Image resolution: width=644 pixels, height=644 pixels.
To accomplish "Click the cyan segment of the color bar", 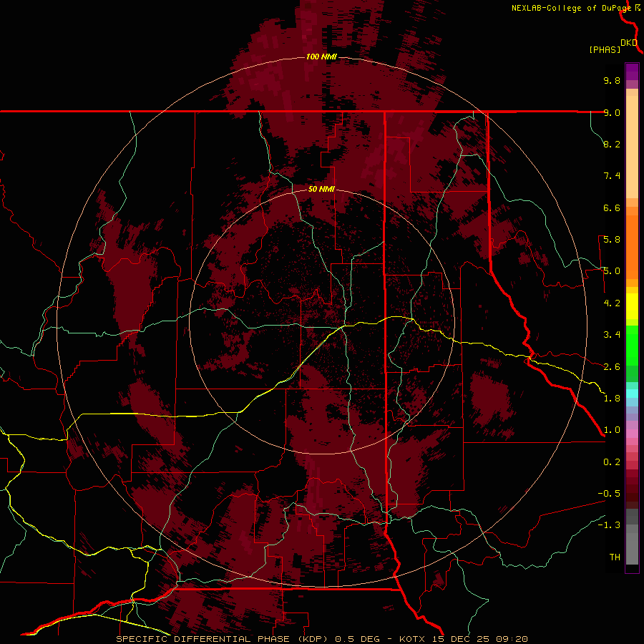I will pyautogui.click(x=632, y=394).
